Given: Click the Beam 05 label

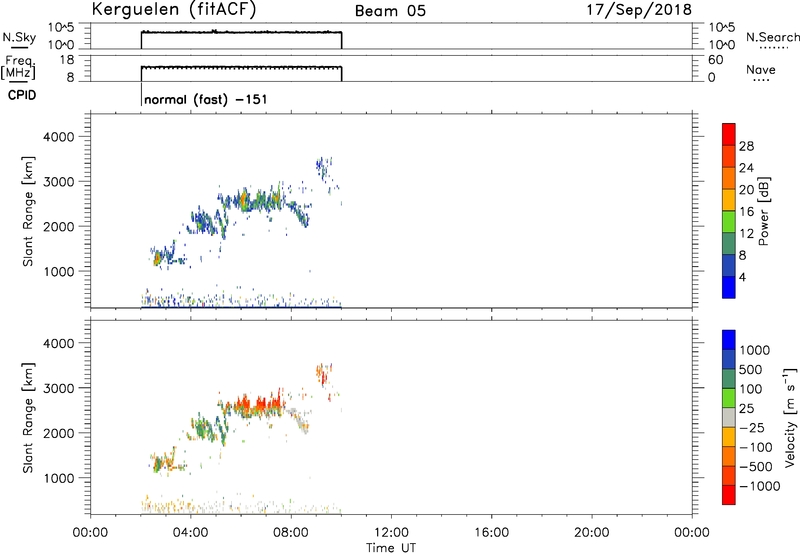Looking at the screenshot, I should (x=390, y=11).
